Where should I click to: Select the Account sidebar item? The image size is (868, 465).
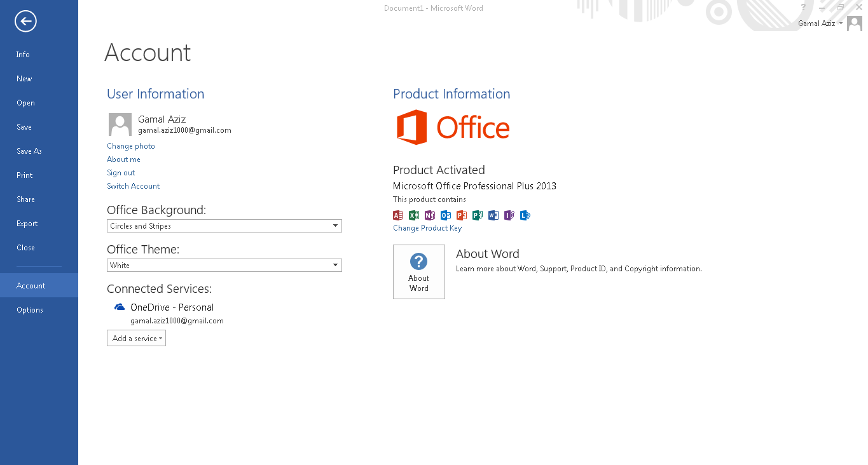[39, 285]
